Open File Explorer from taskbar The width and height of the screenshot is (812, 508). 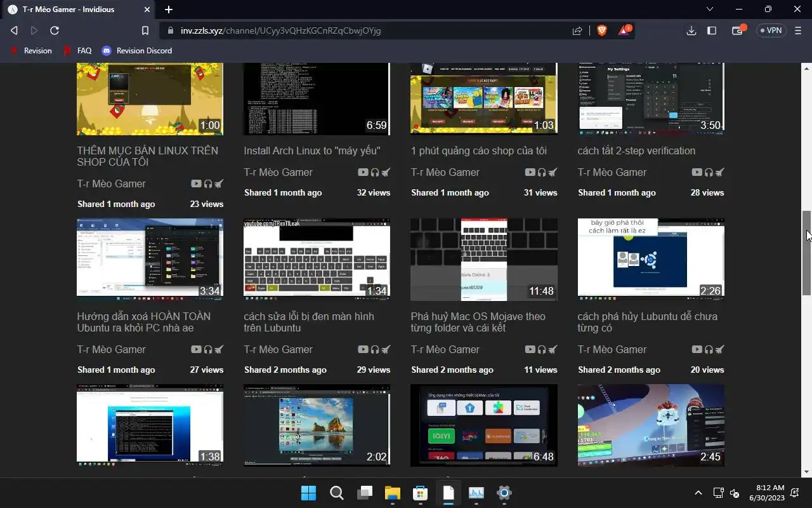[393, 493]
